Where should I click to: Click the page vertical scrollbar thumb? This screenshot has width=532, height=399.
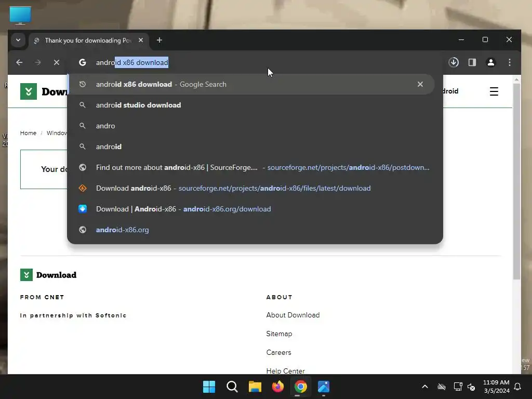(x=516, y=181)
